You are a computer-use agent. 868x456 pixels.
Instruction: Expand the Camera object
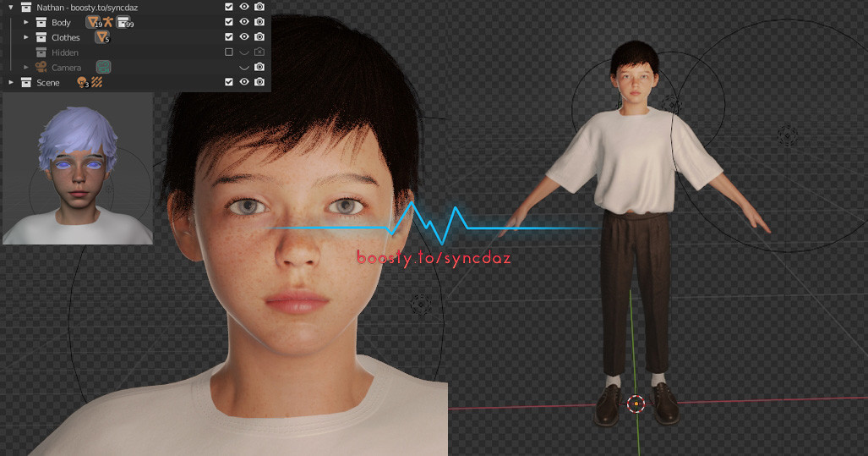coord(26,67)
